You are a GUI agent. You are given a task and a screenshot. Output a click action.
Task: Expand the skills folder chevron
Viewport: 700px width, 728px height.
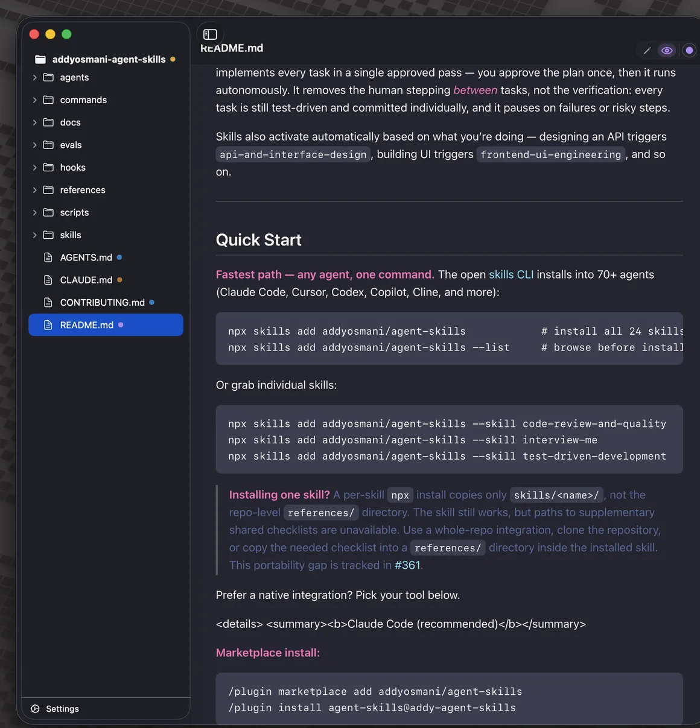34,235
